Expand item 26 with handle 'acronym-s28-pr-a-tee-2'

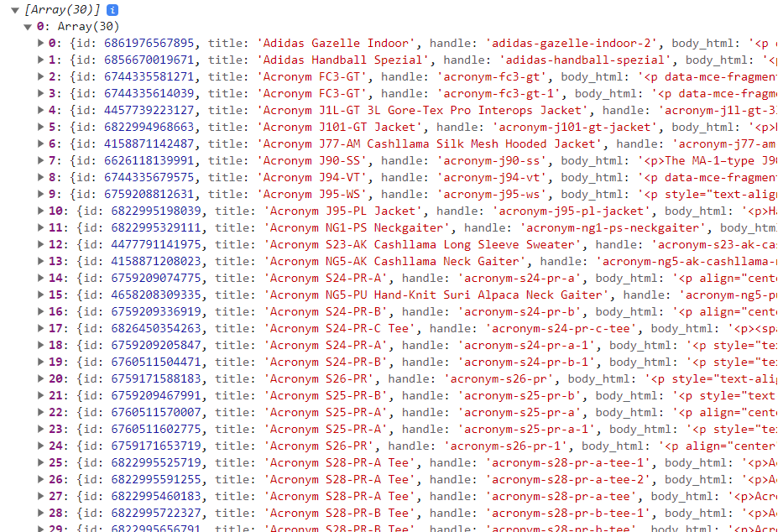tap(41, 480)
